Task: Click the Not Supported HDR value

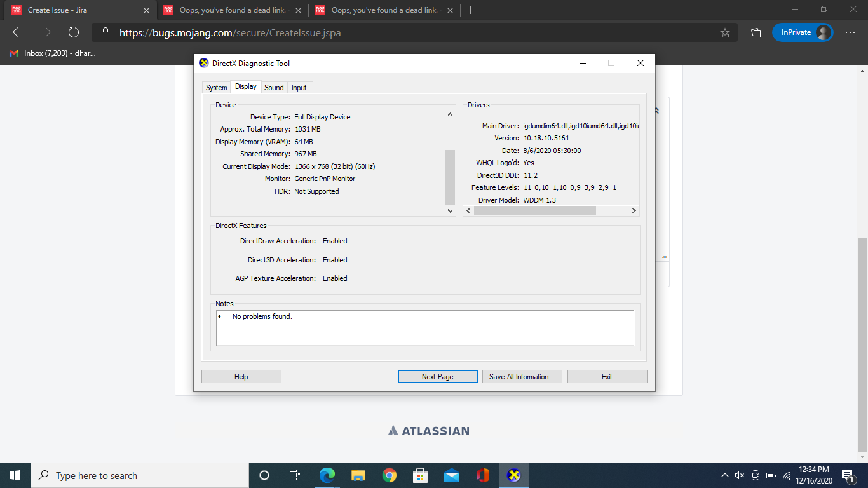Action: pos(317,191)
